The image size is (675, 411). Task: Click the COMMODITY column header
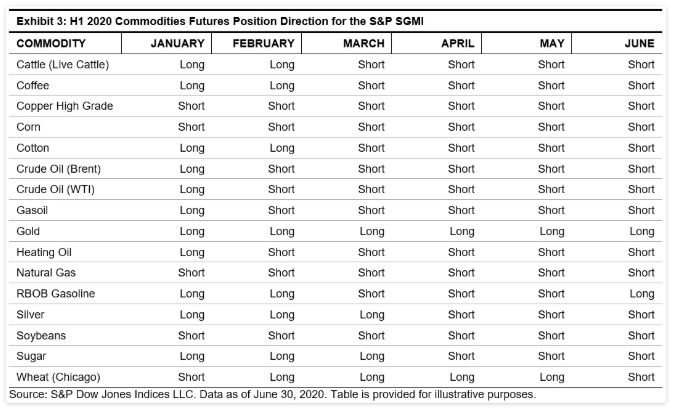[51, 43]
